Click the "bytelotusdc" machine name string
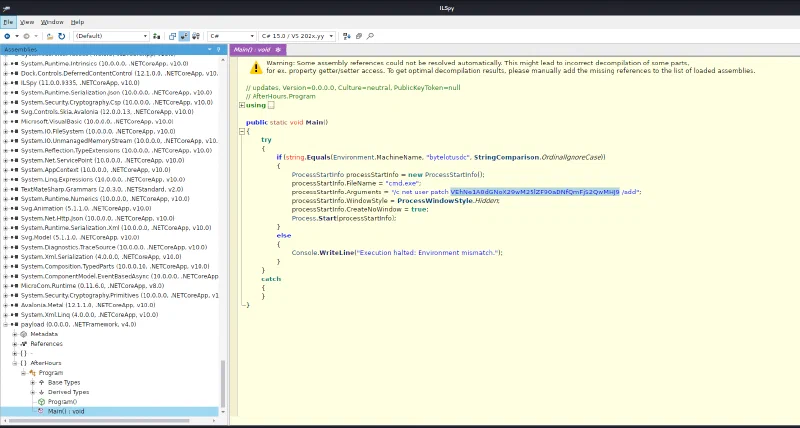The height and width of the screenshot is (428, 800). tap(447, 157)
